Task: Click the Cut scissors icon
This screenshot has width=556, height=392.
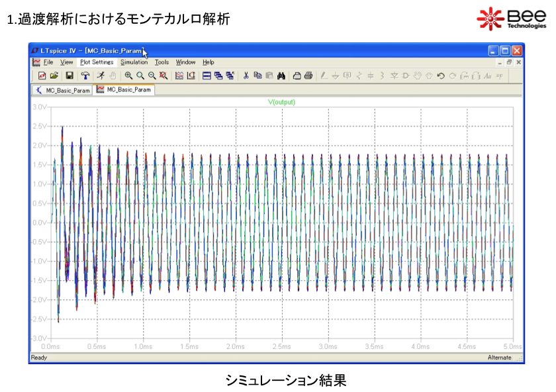Action: (246, 75)
